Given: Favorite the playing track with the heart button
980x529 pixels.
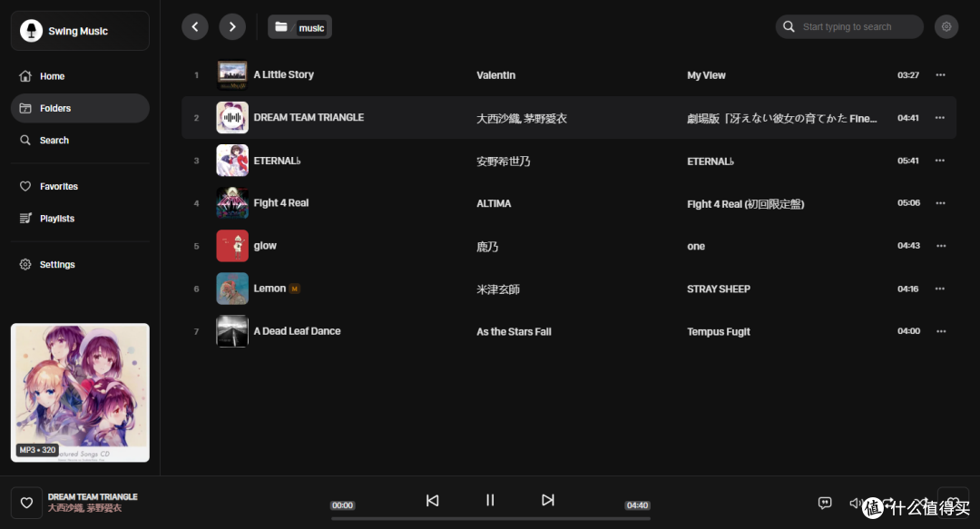Looking at the screenshot, I should point(26,502).
